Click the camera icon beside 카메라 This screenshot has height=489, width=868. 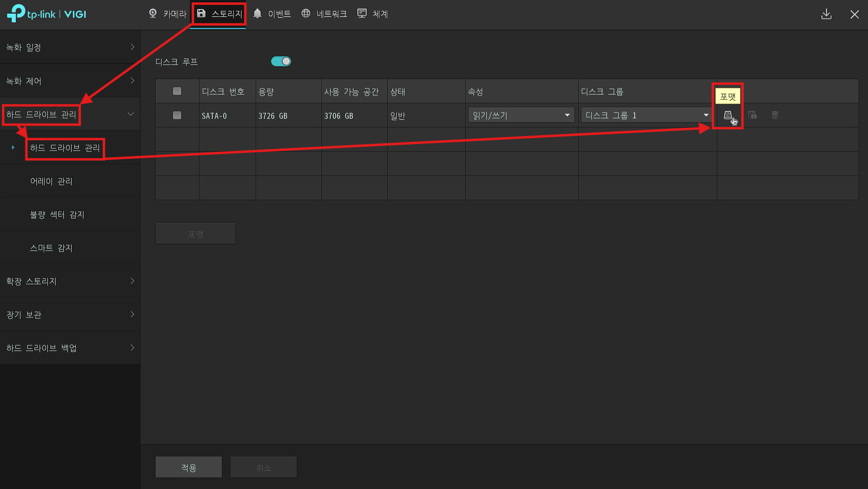153,13
